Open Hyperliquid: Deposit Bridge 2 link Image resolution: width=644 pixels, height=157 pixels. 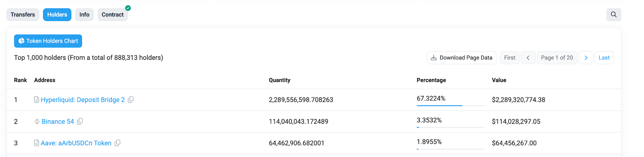[83, 100]
